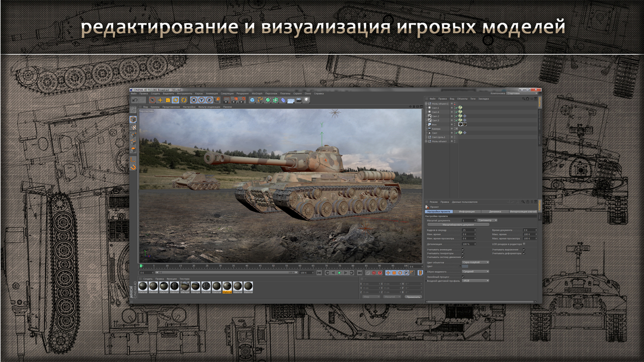Click the Cube primitive icon

pos(252,100)
